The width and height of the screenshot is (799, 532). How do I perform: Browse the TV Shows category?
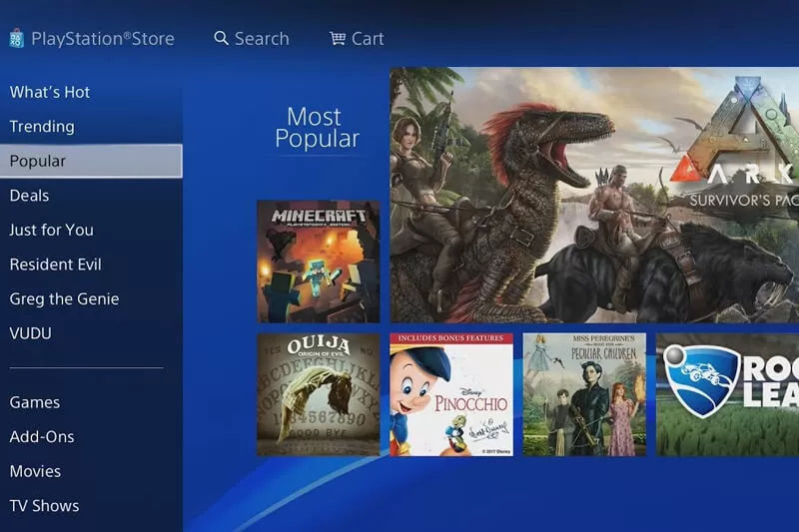click(x=44, y=506)
